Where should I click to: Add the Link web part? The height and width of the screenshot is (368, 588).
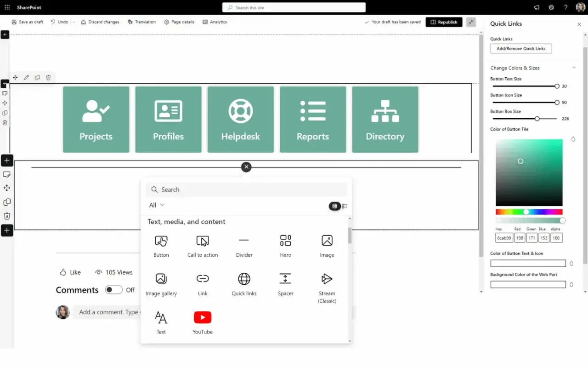click(x=203, y=284)
